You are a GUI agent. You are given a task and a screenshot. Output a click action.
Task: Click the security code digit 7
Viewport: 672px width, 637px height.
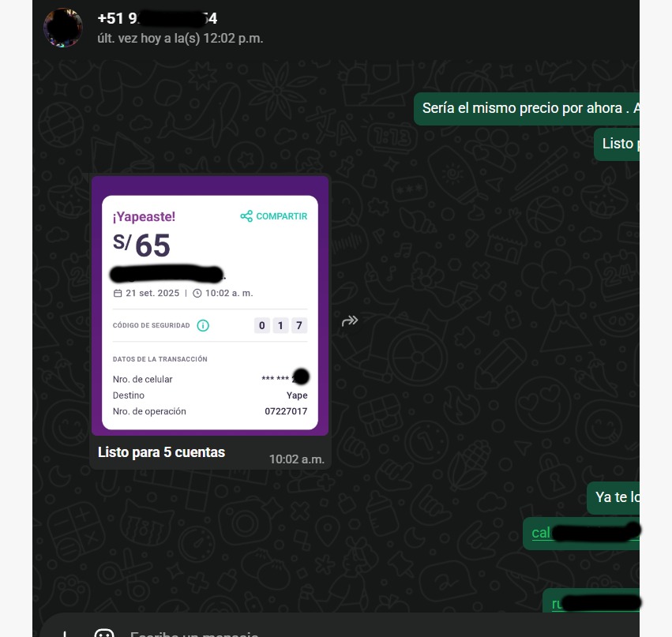click(x=299, y=325)
